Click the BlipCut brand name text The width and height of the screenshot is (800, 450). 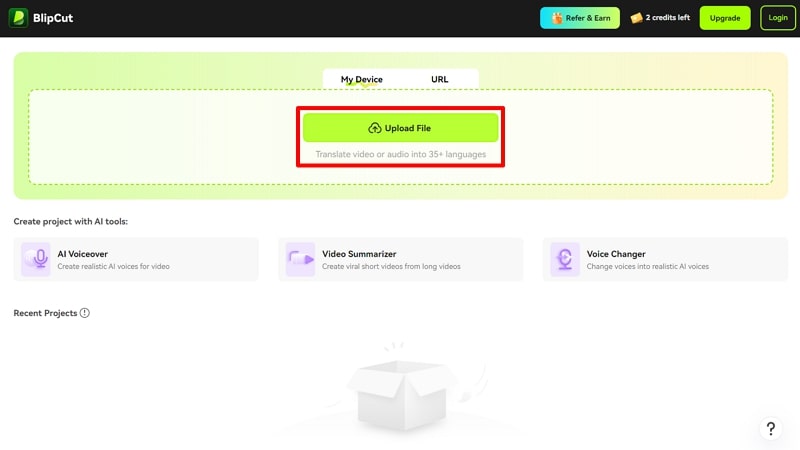click(x=53, y=18)
